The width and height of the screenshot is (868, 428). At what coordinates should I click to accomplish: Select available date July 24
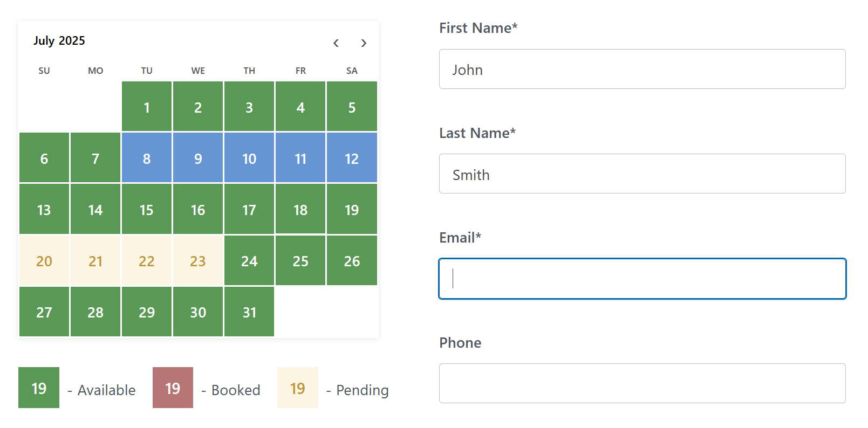point(249,260)
